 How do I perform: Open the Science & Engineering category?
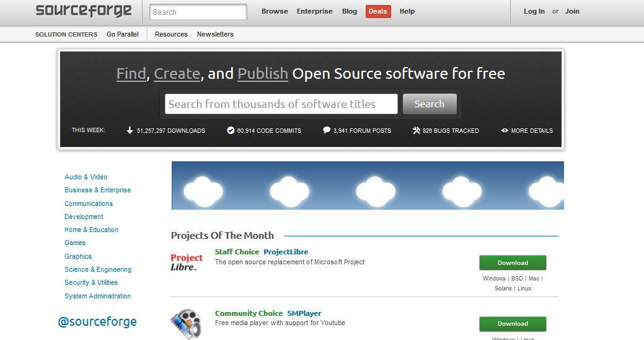pyautogui.click(x=98, y=269)
